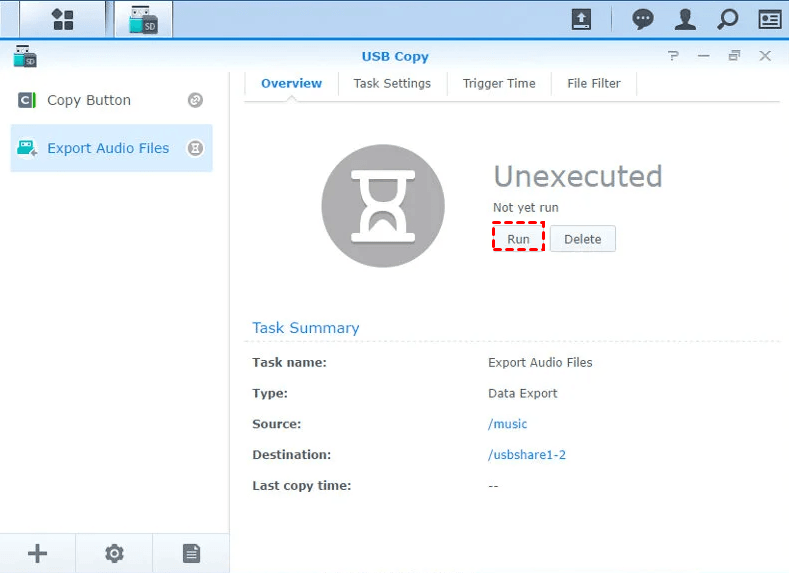Click the USB Copy taskbar icon
Image resolution: width=789 pixels, height=573 pixels.
click(143, 19)
